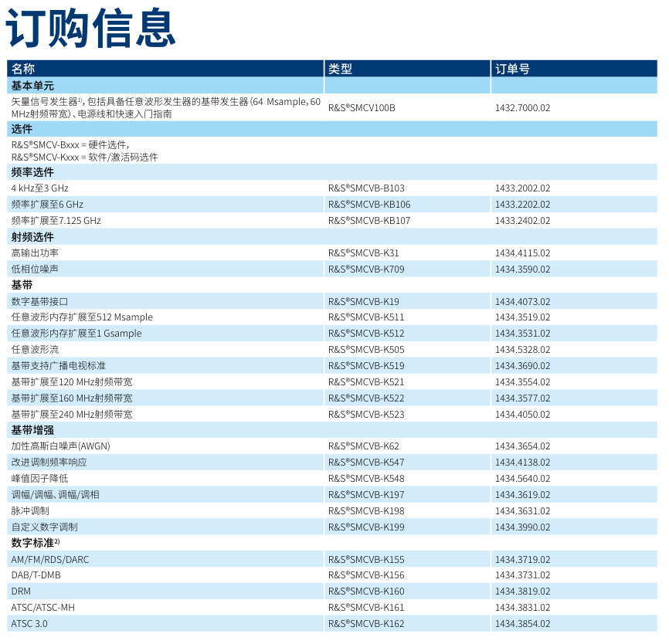Select the R&S SMCVB-K512 type cell
This screenshot has height=644, width=669.
pos(366,334)
